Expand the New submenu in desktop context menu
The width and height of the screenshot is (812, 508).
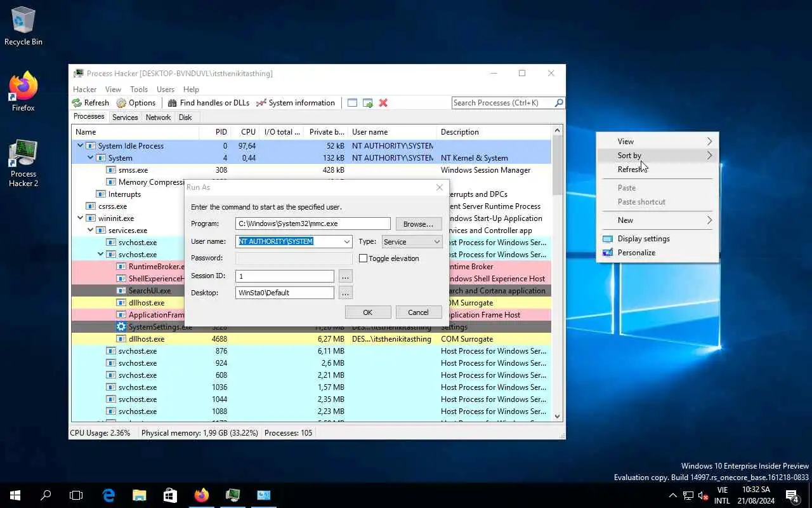point(657,220)
